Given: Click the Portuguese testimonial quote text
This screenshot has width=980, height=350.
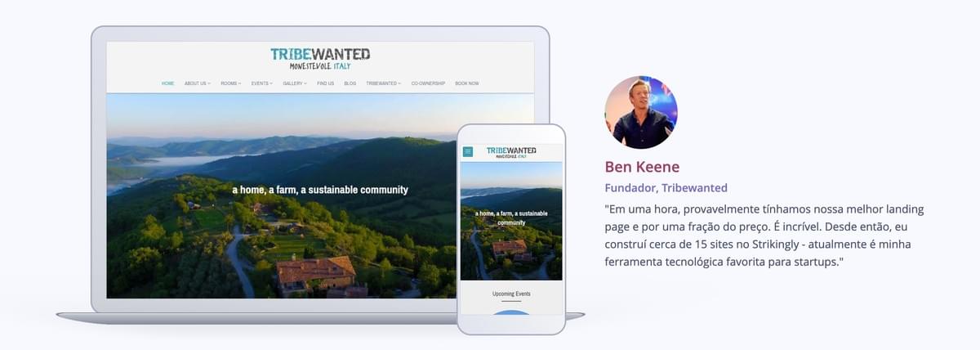Looking at the screenshot, I should coord(764,236).
